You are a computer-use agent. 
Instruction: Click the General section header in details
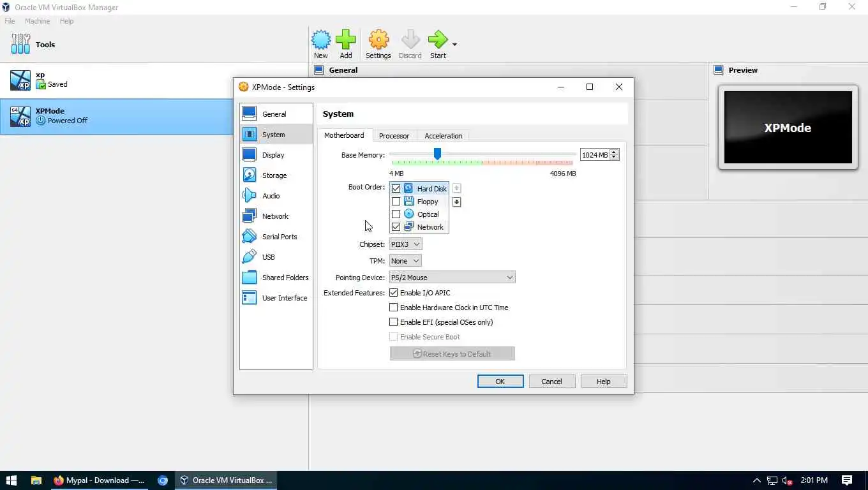click(x=343, y=70)
